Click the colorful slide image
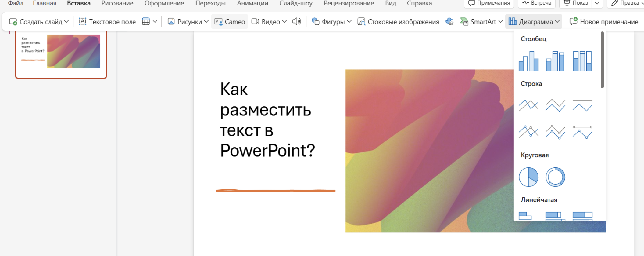Image resolution: width=644 pixels, height=256 pixels. click(x=429, y=151)
